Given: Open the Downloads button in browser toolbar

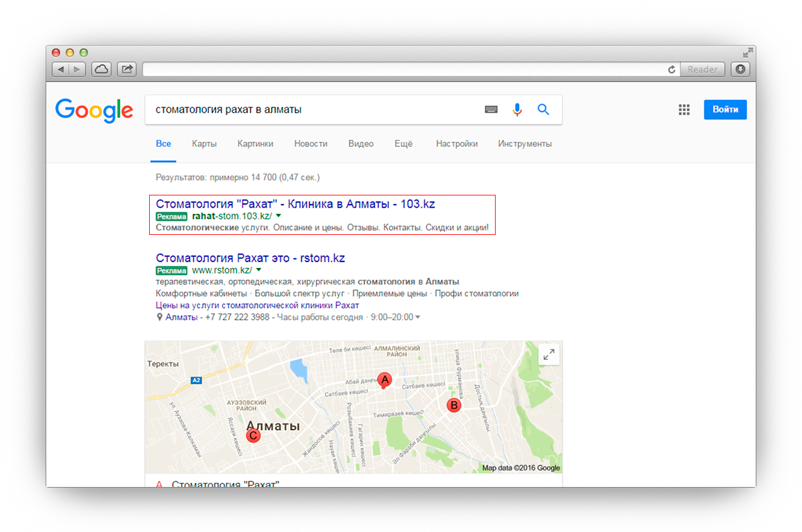Looking at the screenshot, I should [x=740, y=69].
